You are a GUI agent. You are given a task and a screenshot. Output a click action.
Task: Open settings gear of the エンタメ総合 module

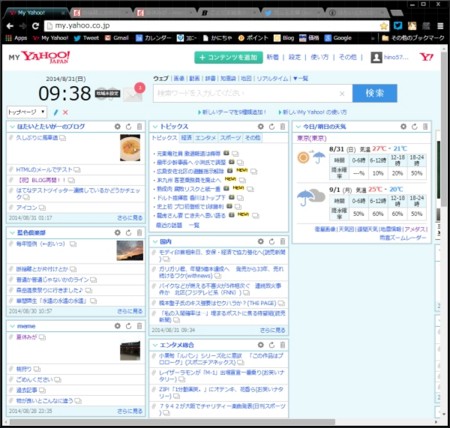(261, 345)
